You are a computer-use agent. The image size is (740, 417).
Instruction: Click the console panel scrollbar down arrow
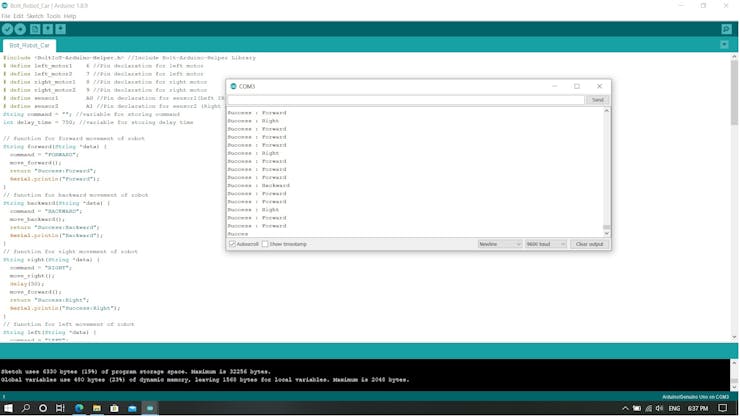[734, 387]
